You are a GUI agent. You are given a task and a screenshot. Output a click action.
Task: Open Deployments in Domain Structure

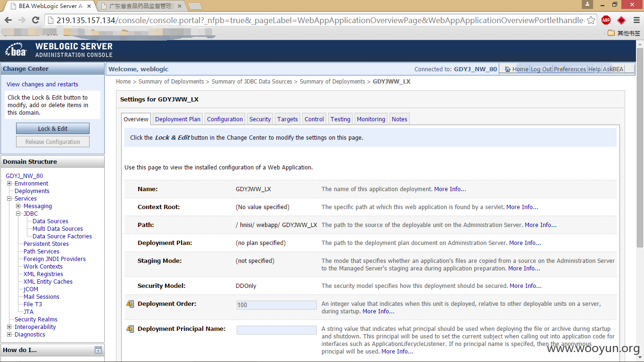[x=32, y=191]
